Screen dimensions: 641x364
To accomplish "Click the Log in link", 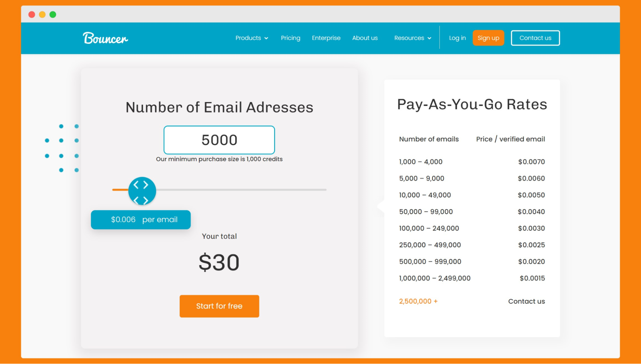I will pyautogui.click(x=457, y=38).
